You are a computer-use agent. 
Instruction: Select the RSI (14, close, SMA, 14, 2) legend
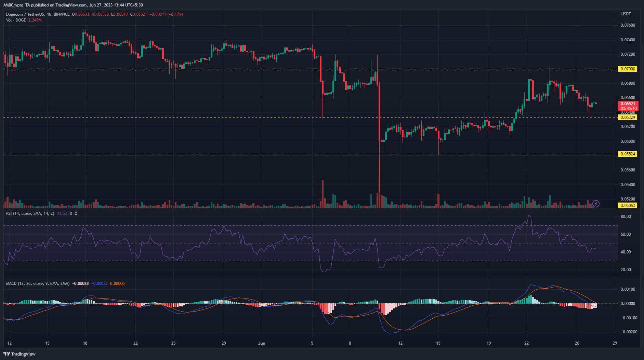[30, 213]
